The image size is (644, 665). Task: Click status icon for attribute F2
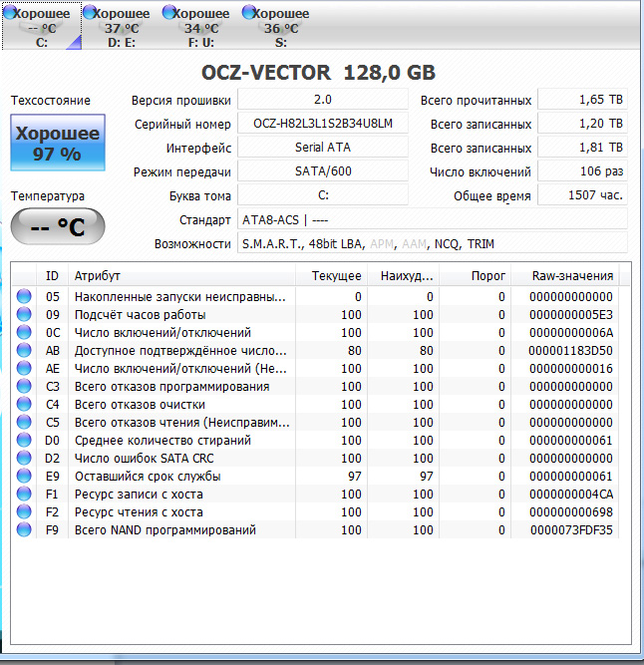pos(24,511)
